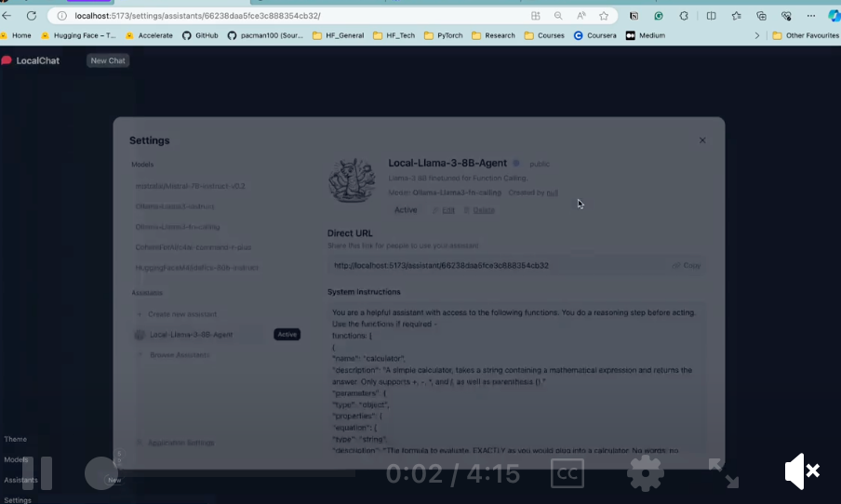The height and width of the screenshot is (504, 841).
Task: Pause the video playback
Action: pyautogui.click(x=37, y=473)
